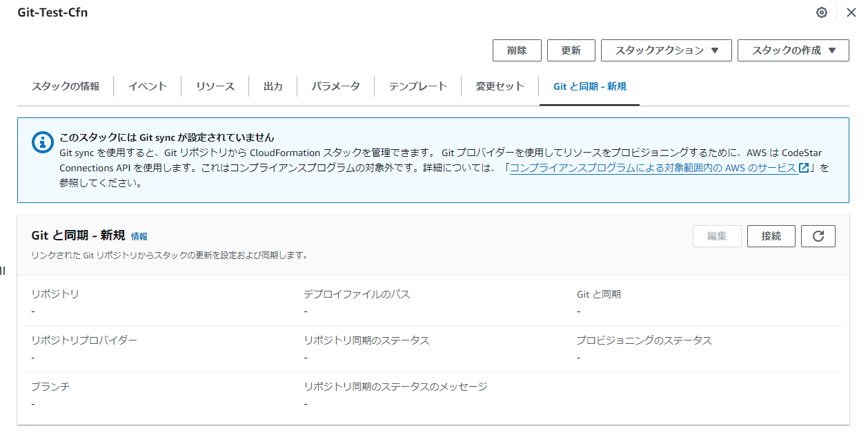868x442 pixels.
Task: Click the Git-Test-Cfn stack title
Action: click(52, 12)
